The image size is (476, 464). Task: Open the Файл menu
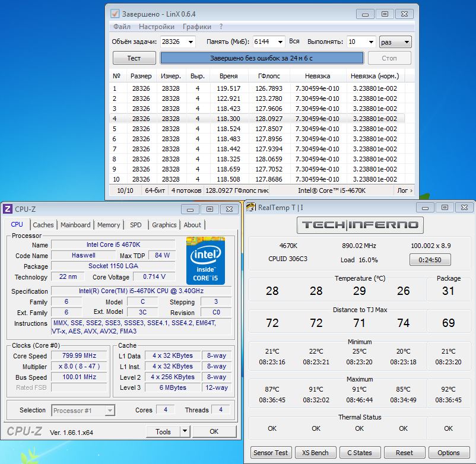122,27
